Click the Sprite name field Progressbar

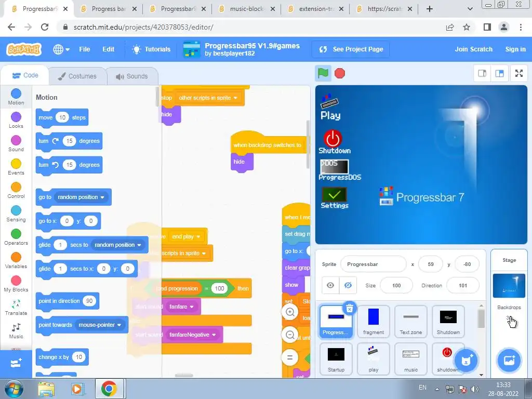[373, 264]
